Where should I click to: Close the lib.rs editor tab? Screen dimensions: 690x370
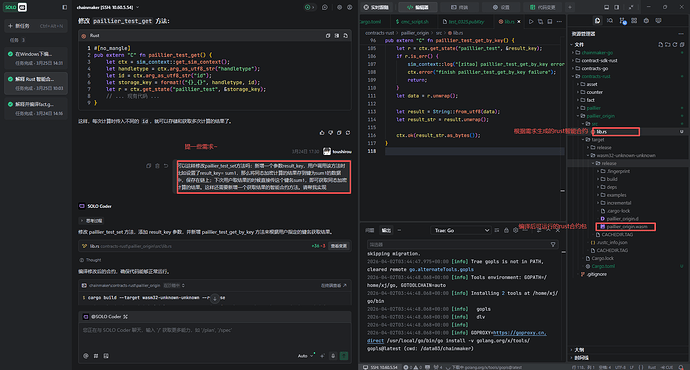(519, 22)
